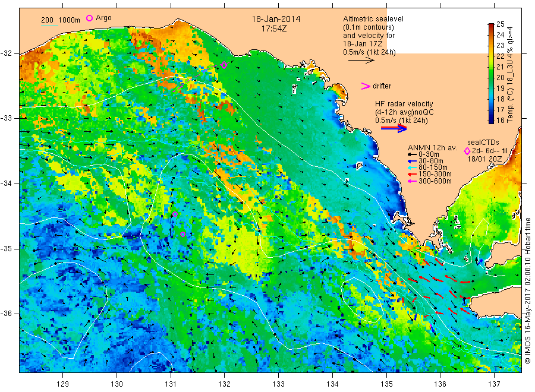Screen dimensions: 535x392
Task: Click the cyan line under 200 1000m legend
Action: [49, 26]
